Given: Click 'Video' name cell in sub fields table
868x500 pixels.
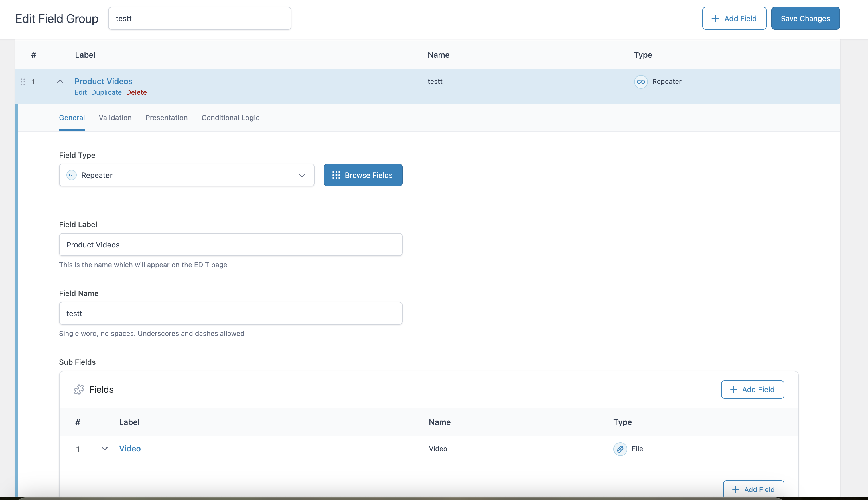Looking at the screenshot, I should click(x=438, y=449).
